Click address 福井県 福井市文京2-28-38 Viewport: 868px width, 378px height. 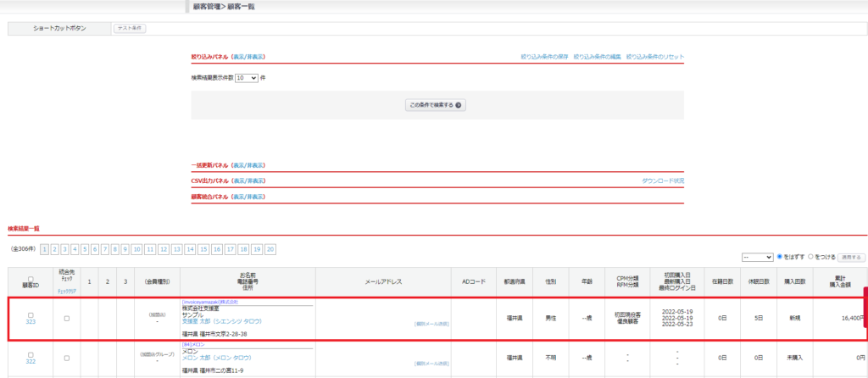pyautogui.click(x=214, y=334)
